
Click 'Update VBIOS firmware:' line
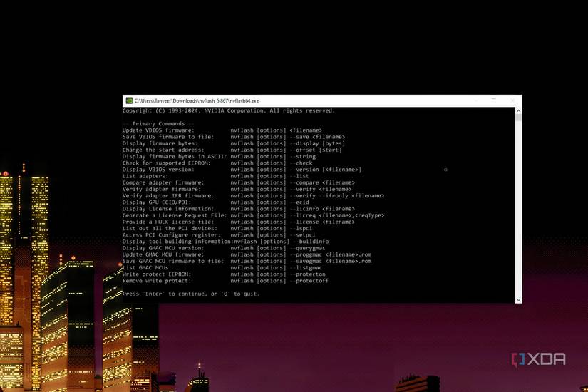coord(222,130)
